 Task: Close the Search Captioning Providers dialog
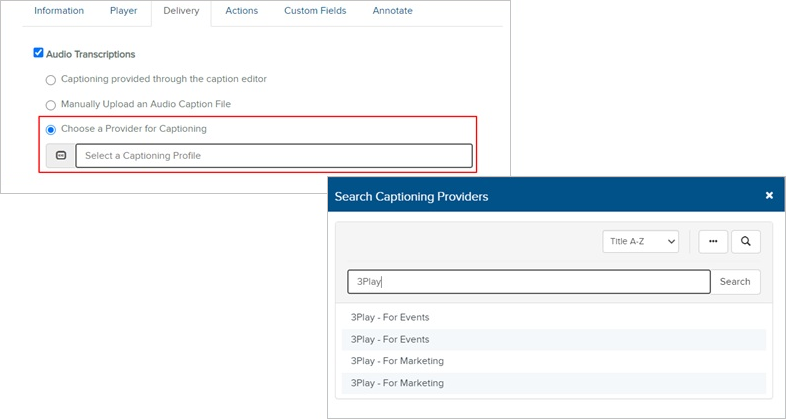[x=769, y=196]
